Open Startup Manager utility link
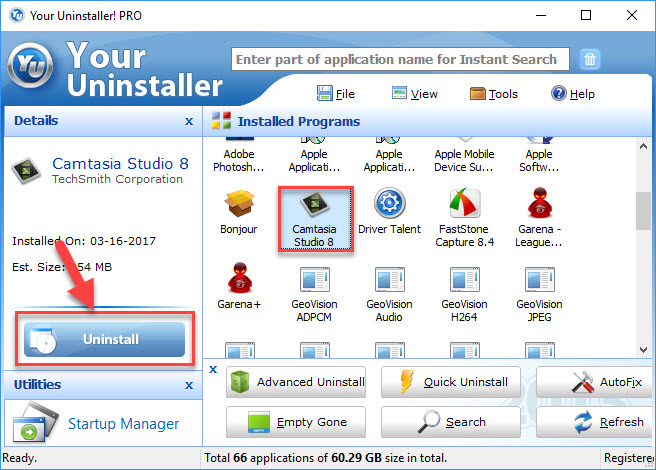 tap(123, 424)
